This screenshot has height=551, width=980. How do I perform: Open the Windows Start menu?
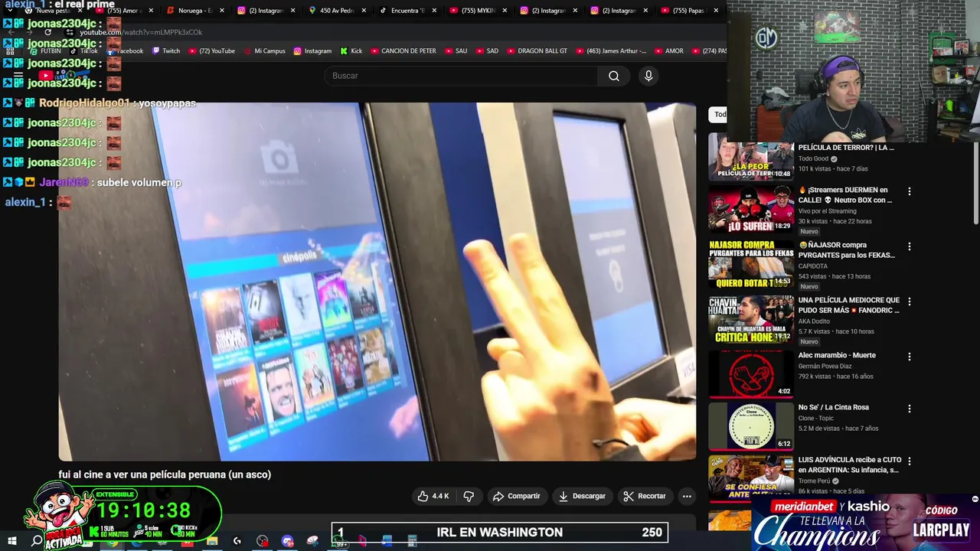pyautogui.click(x=11, y=541)
